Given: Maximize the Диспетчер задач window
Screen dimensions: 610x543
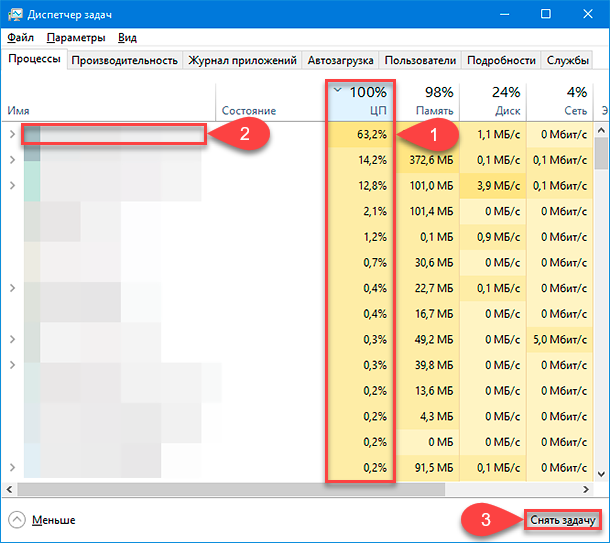Looking at the screenshot, I should (x=546, y=14).
